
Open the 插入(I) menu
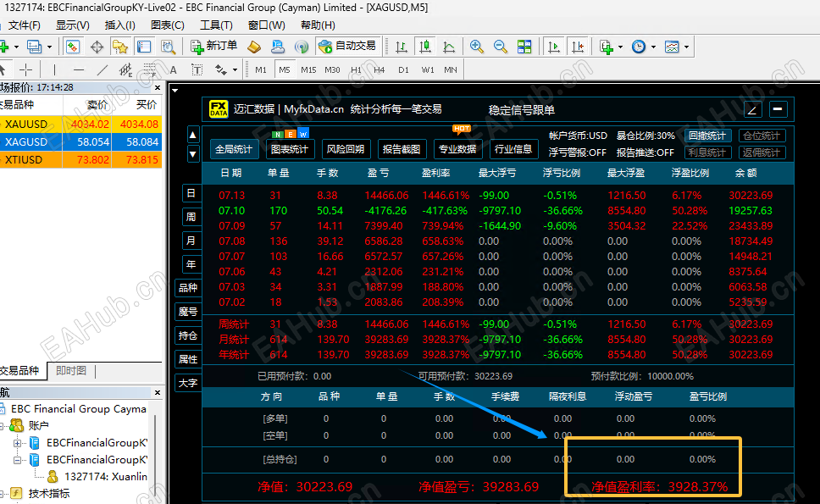[119, 25]
